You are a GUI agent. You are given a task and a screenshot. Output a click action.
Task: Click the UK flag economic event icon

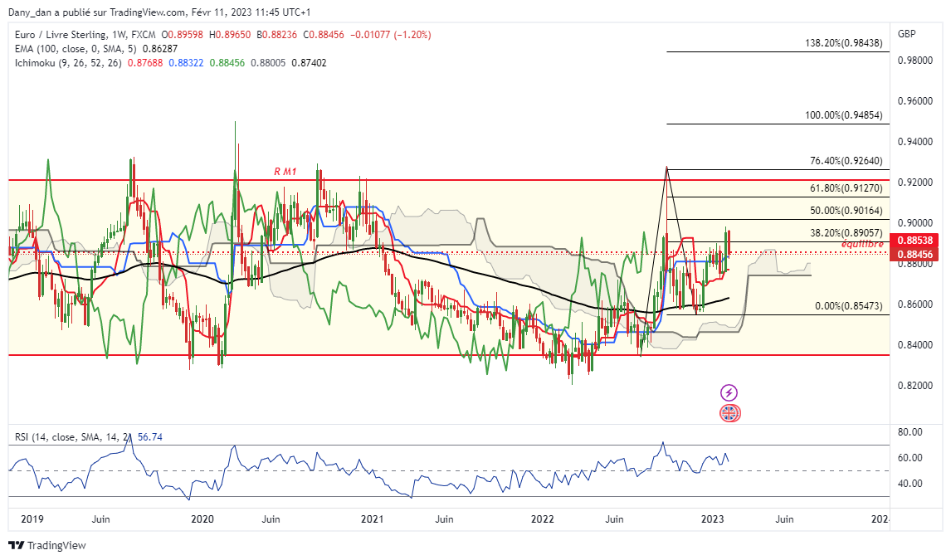click(729, 412)
